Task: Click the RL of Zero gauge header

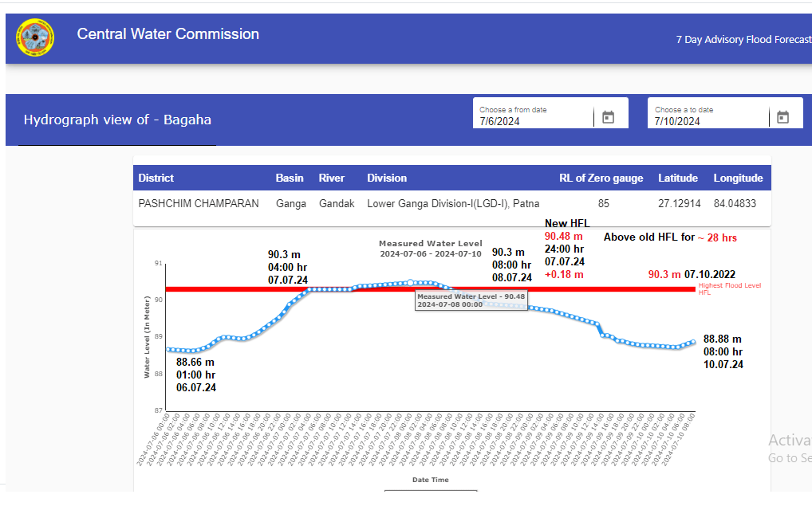Action: [x=601, y=178]
